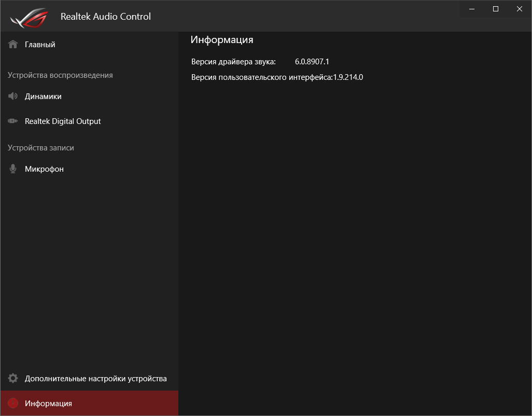The height and width of the screenshot is (416, 532).
Task: Maximize the Realtek Audio Control window
Action: (x=496, y=9)
